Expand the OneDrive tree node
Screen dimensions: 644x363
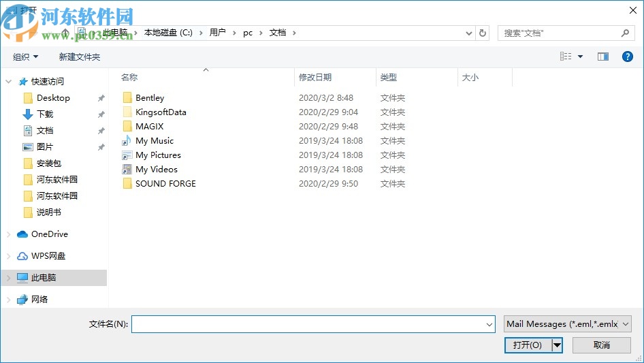[9, 234]
